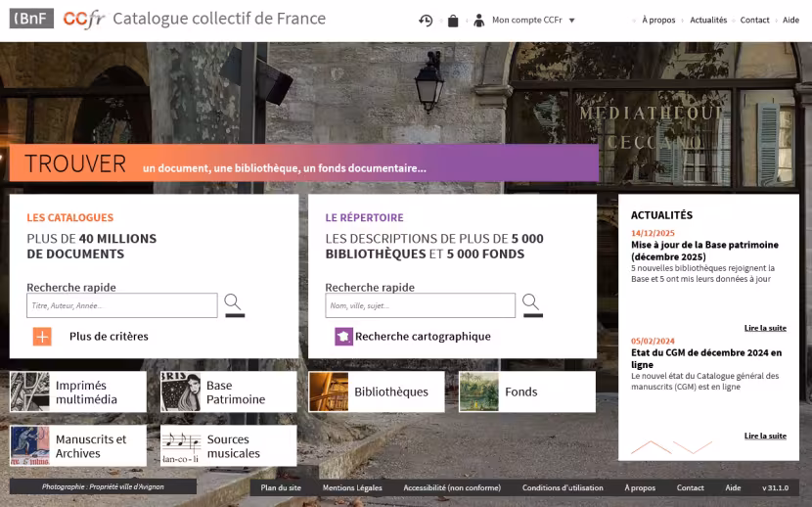The width and height of the screenshot is (812, 507).
Task: Expand Plus de critères orange plus icon
Action: tap(42, 337)
